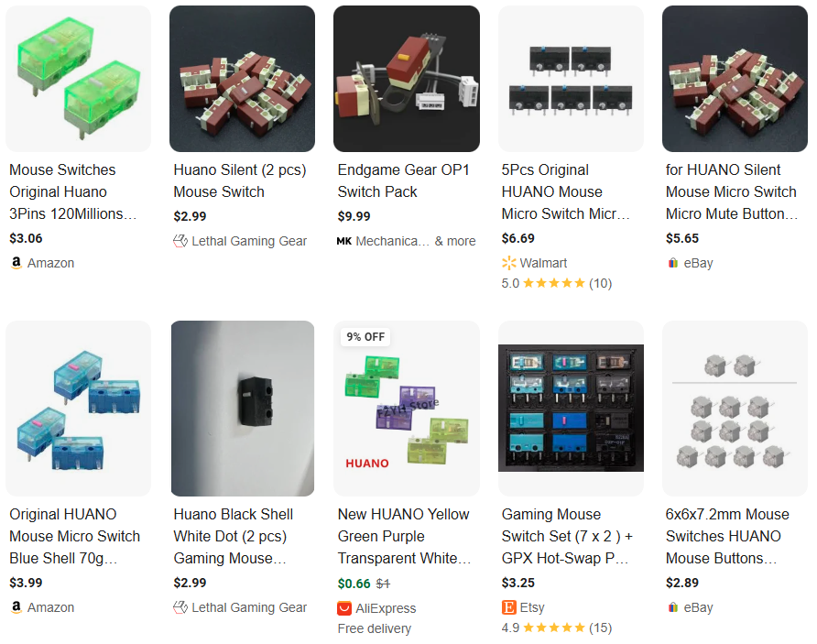817x644 pixels.
Task: Open the Gaming Mouse Switch Set thumbnail
Action: tap(571, 408)
